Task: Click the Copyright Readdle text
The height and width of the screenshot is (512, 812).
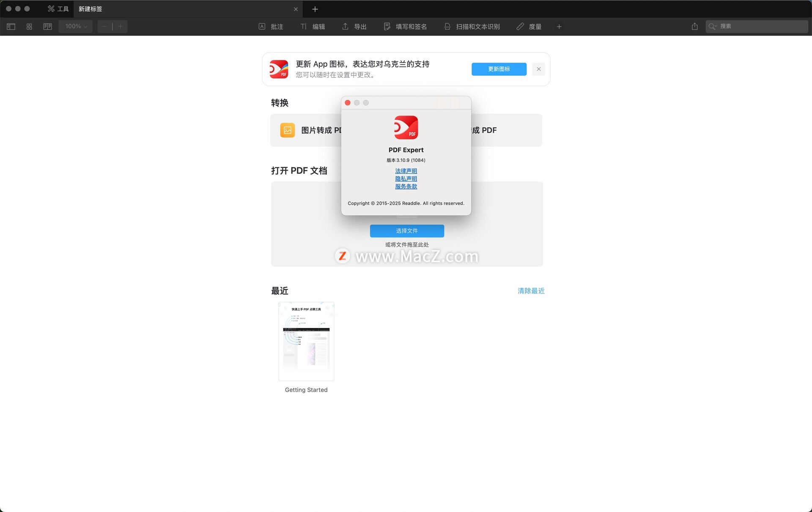Action: coord(406,204)
